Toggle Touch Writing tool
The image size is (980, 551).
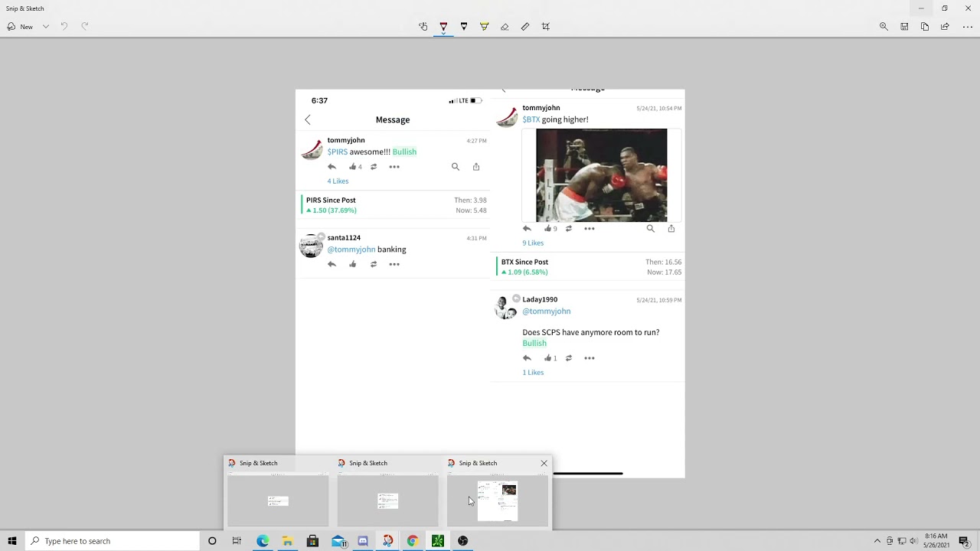point(423,27)
